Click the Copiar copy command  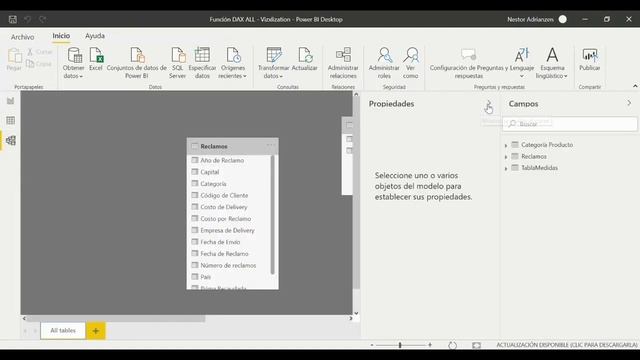point(39,64)
